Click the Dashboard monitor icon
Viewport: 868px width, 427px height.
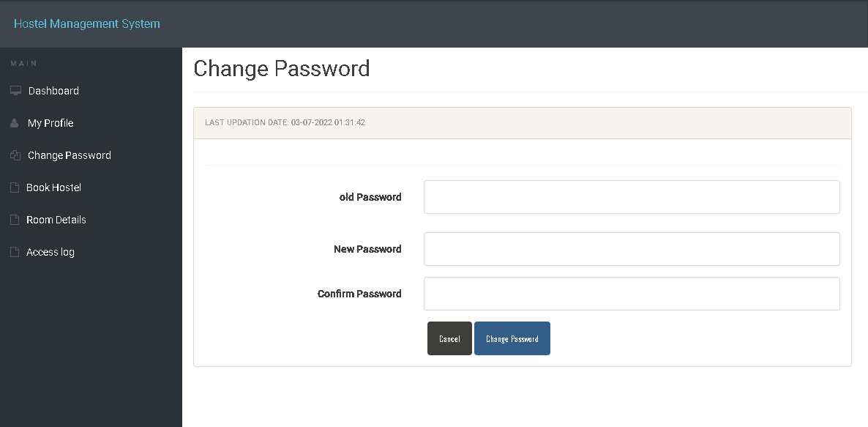[15, 89]
